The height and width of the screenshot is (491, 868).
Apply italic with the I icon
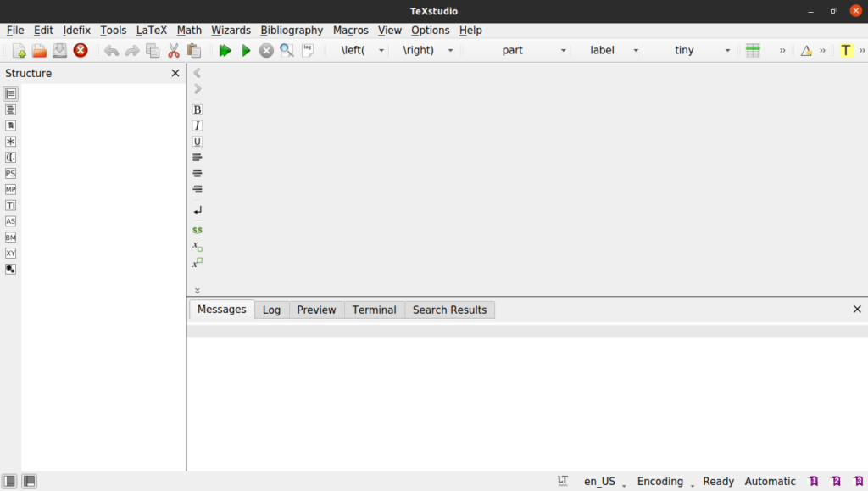coord(197,126)
